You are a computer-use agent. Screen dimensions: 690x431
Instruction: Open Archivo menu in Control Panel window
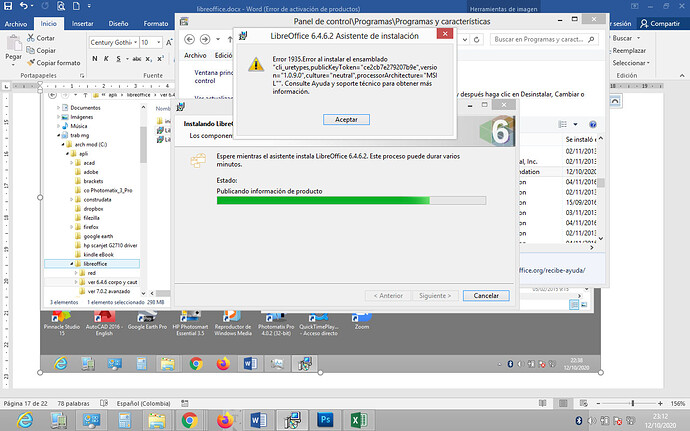click(x=195, y=55)
